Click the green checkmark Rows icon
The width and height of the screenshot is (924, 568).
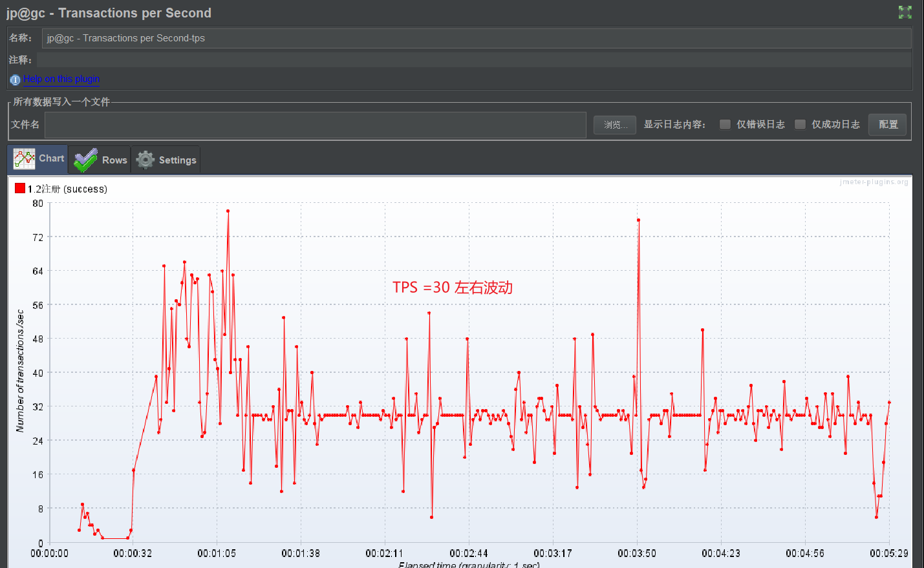tap(85, 160)
